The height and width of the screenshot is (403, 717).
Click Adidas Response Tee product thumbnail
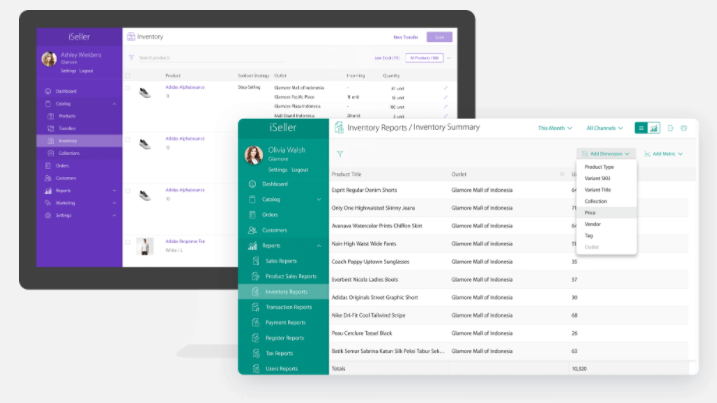(145, 247)
